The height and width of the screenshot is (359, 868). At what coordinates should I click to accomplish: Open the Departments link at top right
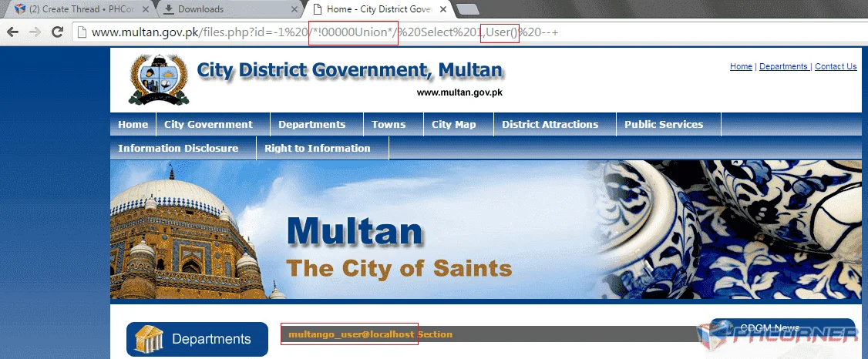[x=783, y=66]
